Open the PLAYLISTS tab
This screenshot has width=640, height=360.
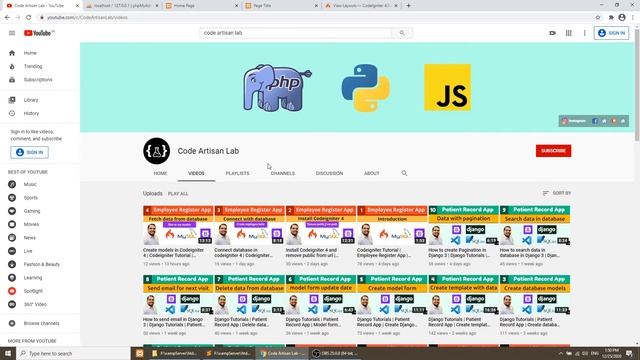[238, 173]
